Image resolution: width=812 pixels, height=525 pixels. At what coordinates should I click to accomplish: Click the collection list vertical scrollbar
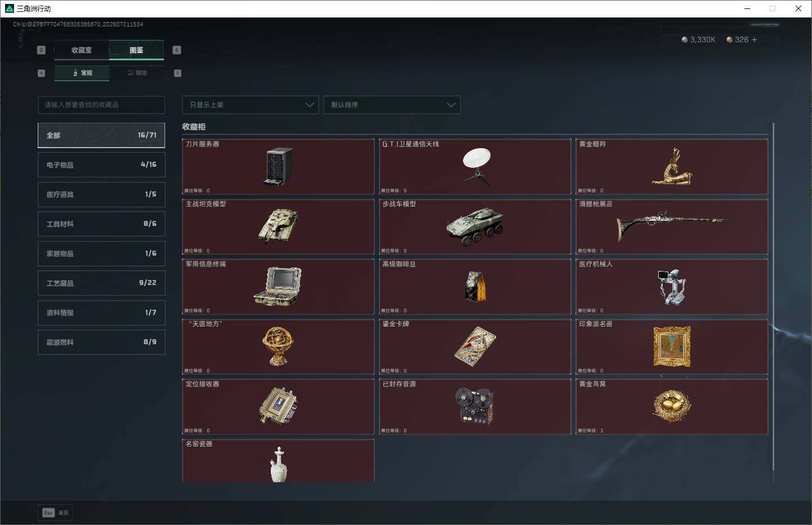click(773, 296)
